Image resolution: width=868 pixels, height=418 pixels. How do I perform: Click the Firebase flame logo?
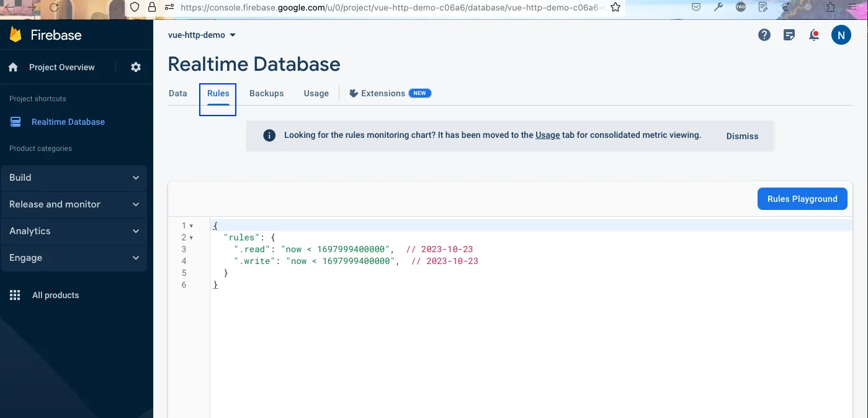pos(16,35)
